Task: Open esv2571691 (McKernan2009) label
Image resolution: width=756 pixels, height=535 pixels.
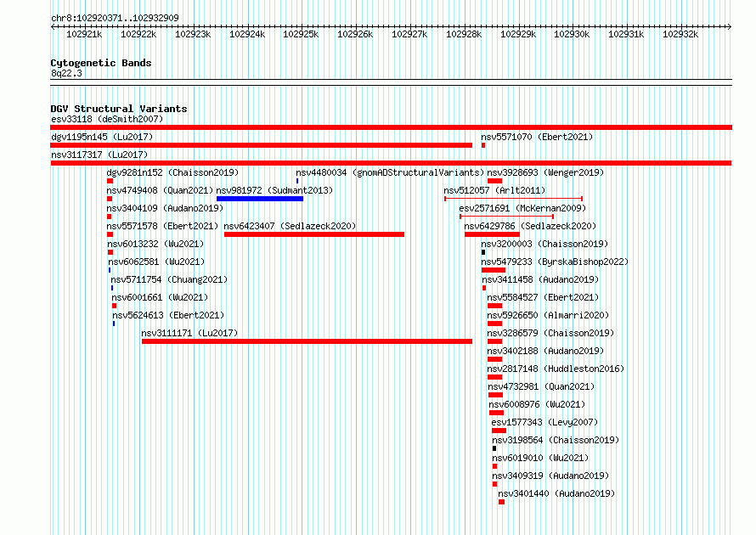Action: point(522,208)
